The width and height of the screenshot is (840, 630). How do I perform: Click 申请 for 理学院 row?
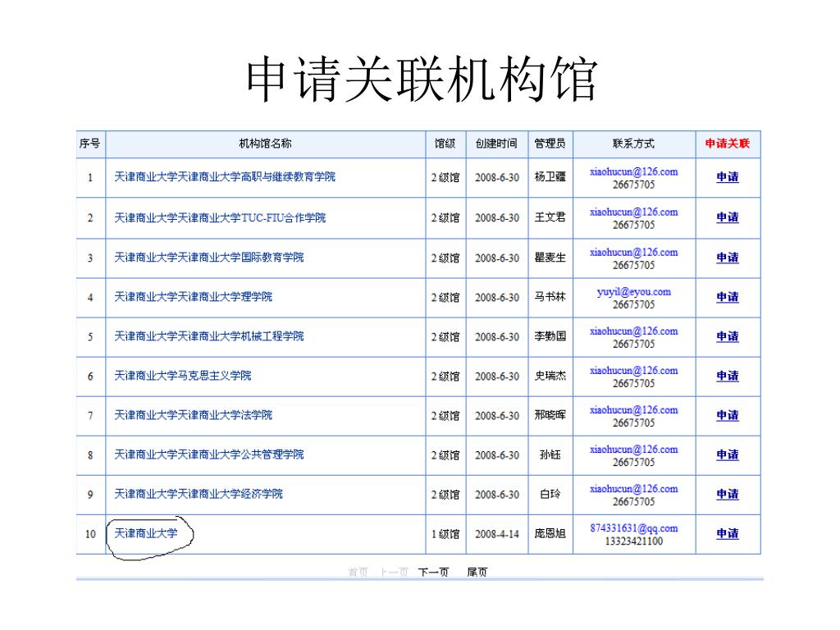tap(728, 297)
